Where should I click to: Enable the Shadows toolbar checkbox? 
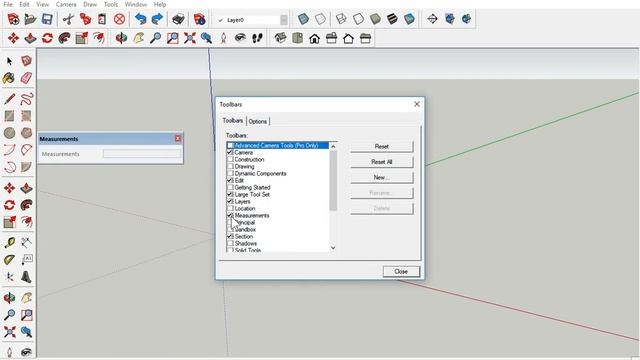pyautogui.click(x=230, y=243)
